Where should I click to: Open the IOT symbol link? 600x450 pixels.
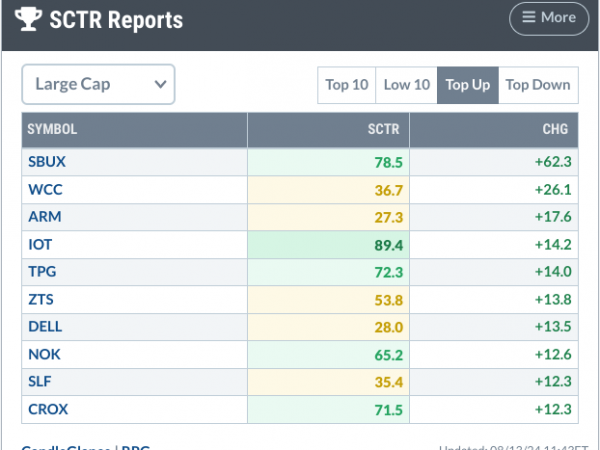(x=40, y=245)
